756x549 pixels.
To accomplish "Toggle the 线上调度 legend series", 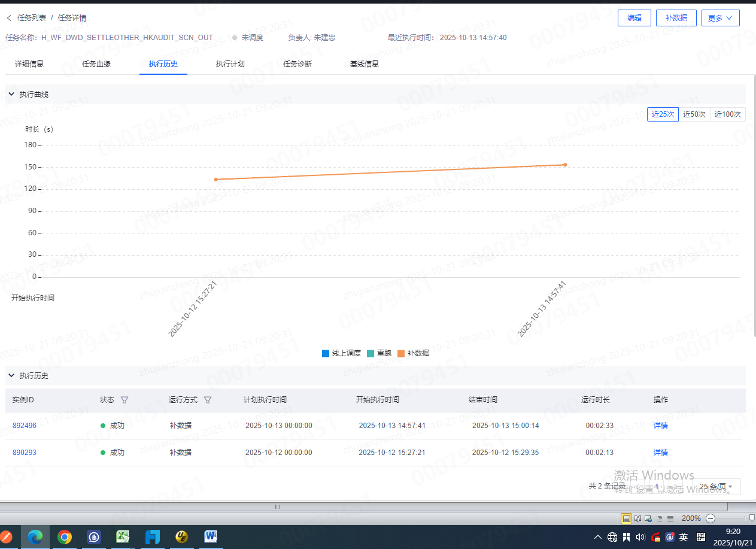I will (341, 353).
